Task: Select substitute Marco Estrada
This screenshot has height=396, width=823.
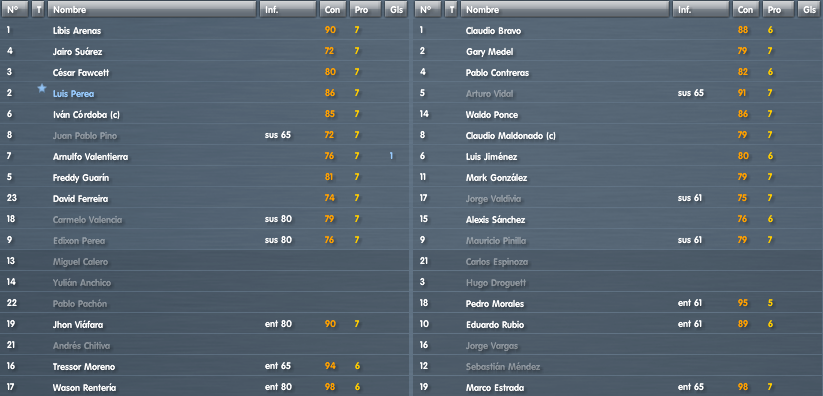Action: coord(494,388)
